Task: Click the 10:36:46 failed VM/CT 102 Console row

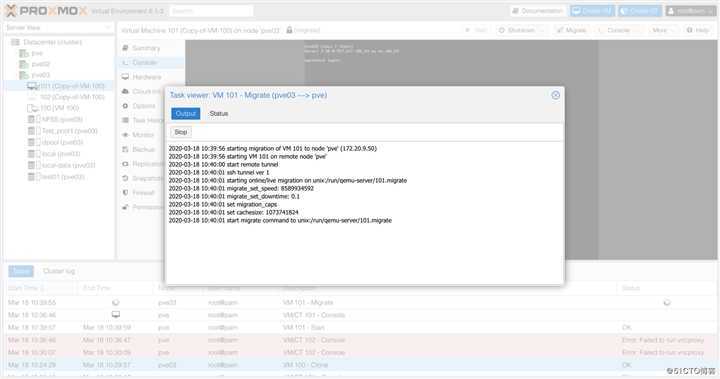Action: (360, 340)
